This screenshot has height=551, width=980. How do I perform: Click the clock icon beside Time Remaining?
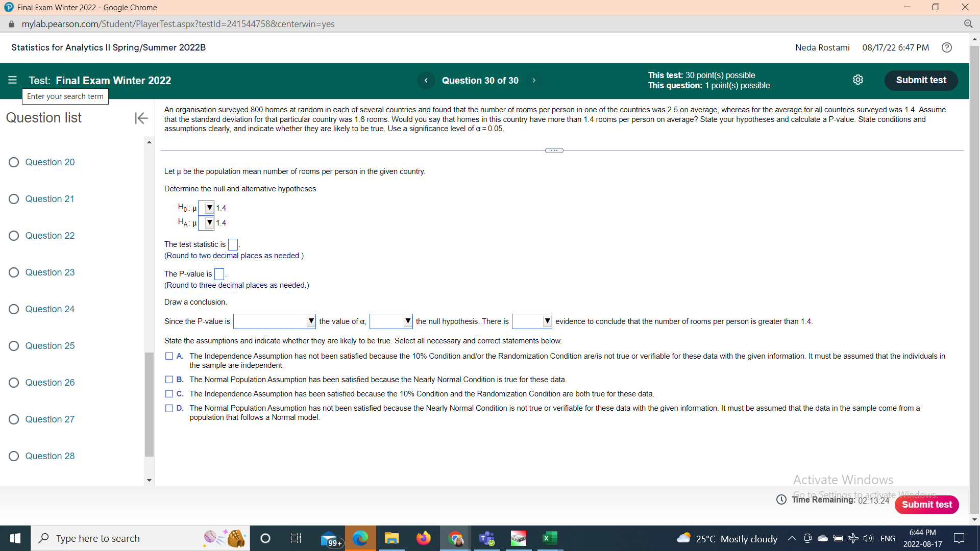pos(780,500)
